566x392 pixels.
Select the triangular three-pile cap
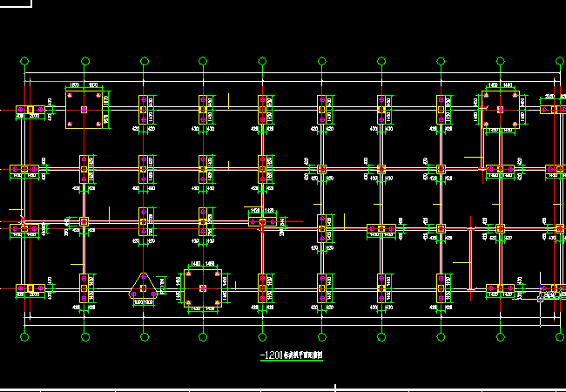point(144,287)
